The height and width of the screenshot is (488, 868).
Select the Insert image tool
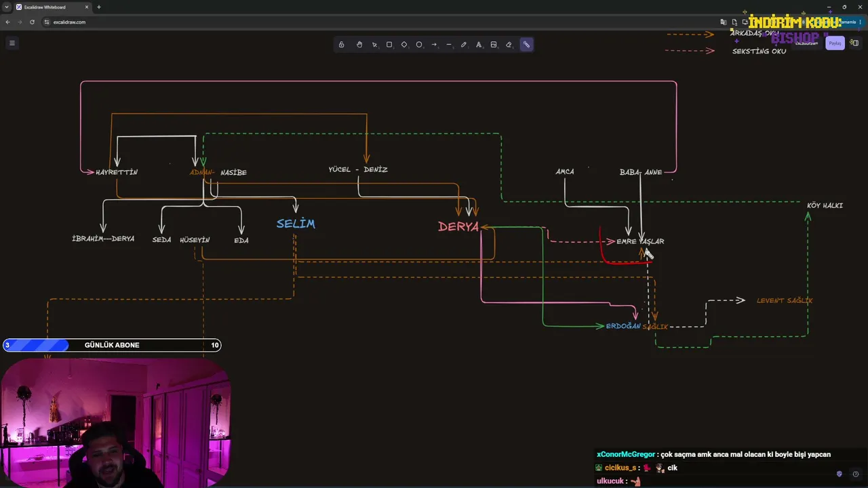[494, 45]
